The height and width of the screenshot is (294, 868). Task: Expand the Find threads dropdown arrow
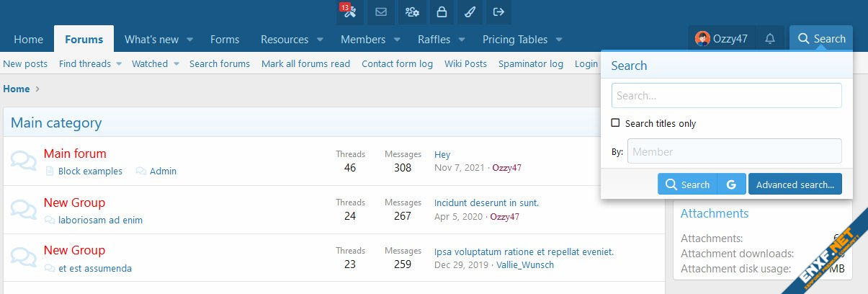point(120,64)
